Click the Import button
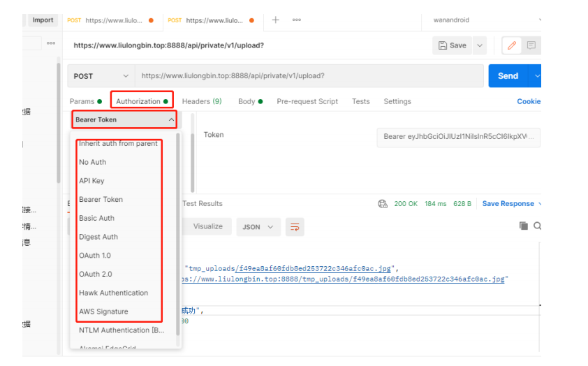 coord(43,20)
